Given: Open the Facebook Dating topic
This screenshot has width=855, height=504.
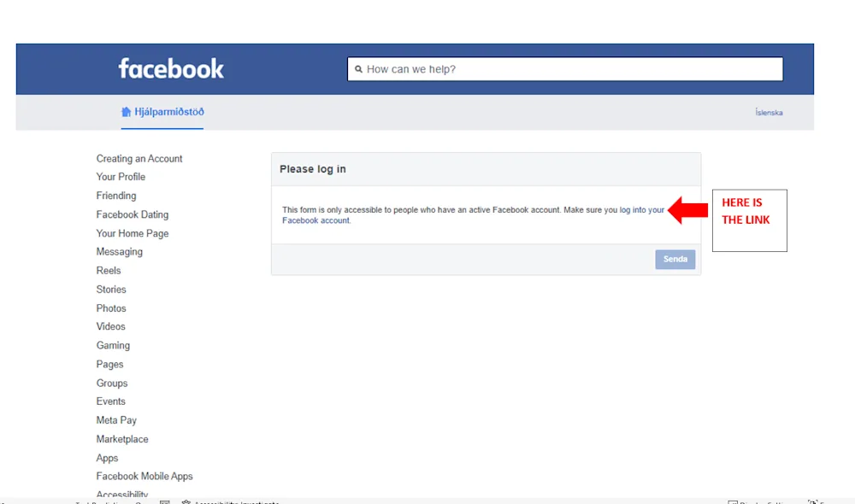Looking at the screenshot, I should (x=133, y=214).
